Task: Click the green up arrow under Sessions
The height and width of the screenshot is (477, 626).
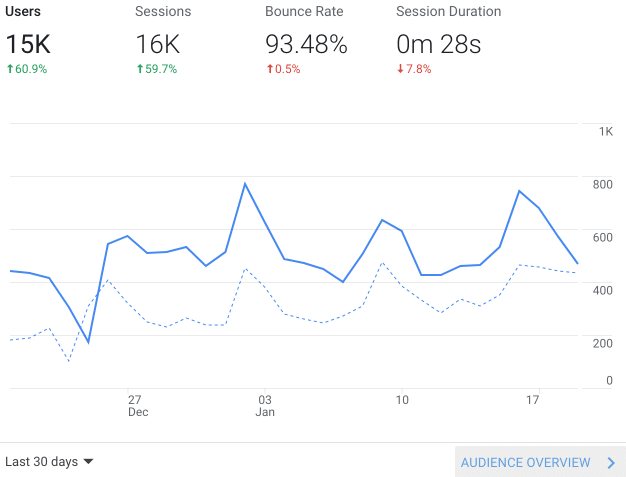Action: click(x=140, y=69)
